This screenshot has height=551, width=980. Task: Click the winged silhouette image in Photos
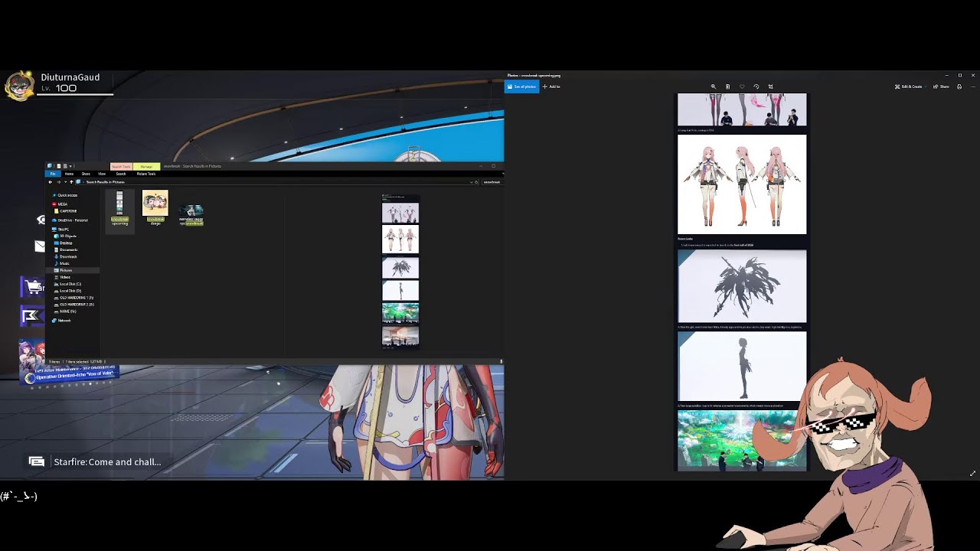(x=742, y=286)
